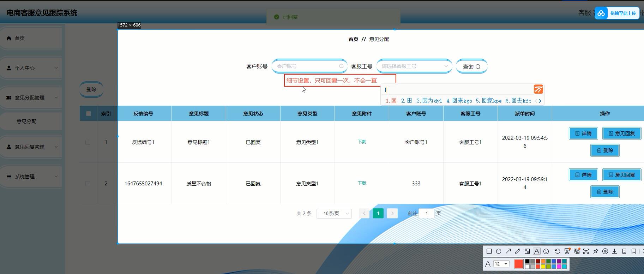Select the rectangle annotation tool
Viewport: 644px width, 274px height.
tap(489, 251)
